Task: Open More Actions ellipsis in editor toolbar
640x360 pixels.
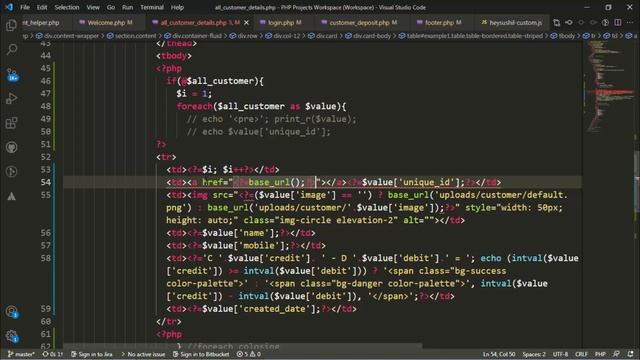Action: coord(630,22)
